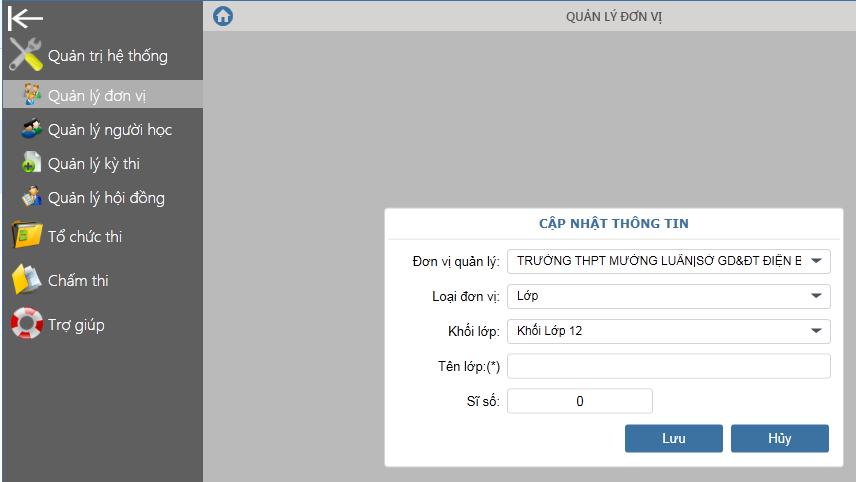
Task: Click the Chấm thi icon
Action: click(26, 280)
